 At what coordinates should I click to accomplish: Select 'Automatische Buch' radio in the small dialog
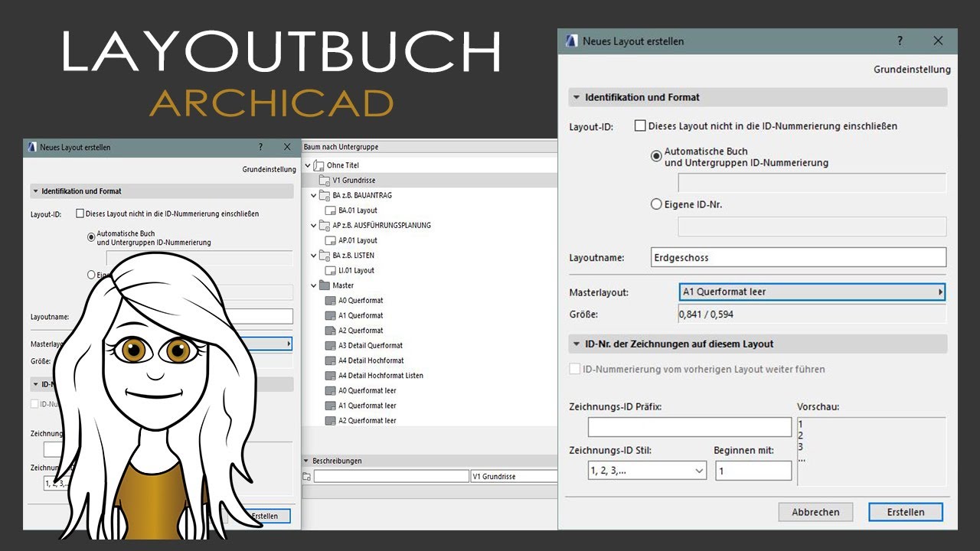click(x=91, y=237)
